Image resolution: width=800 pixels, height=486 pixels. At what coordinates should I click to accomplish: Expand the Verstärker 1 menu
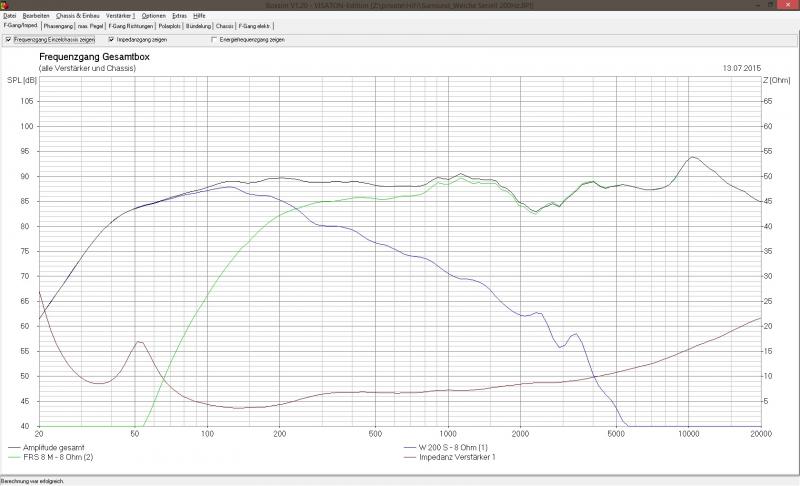click(120, 16)
